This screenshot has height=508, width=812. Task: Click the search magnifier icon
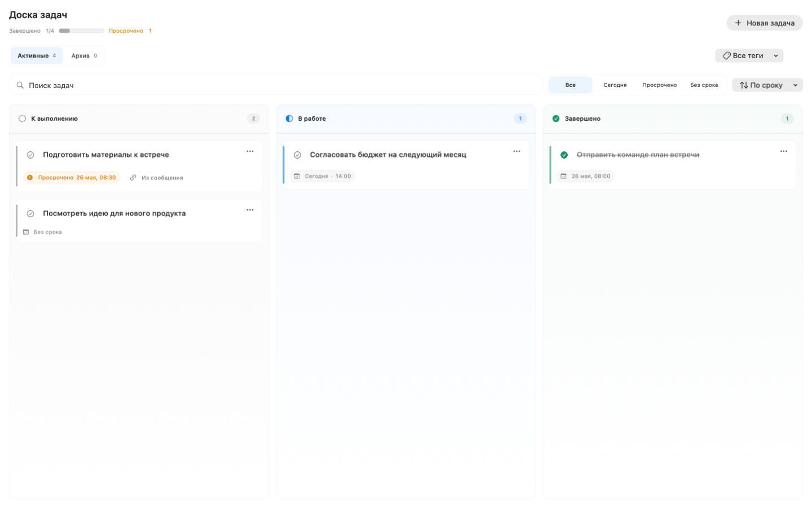(20, 85)
